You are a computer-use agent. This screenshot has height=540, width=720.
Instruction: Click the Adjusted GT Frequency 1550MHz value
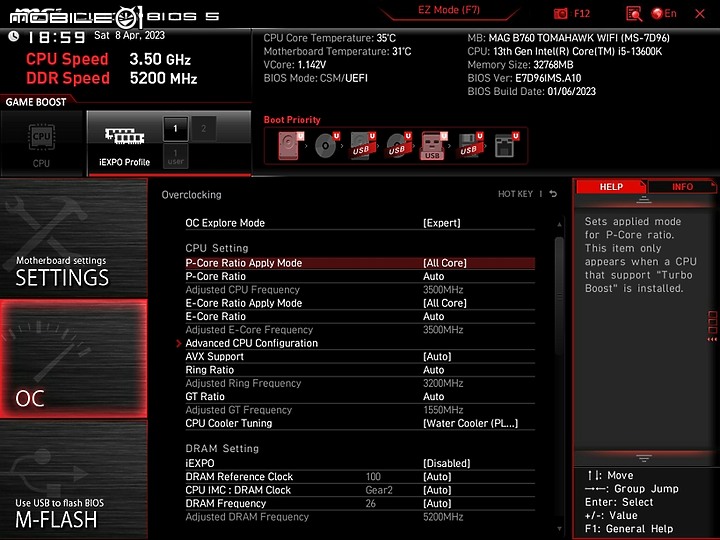443,410
